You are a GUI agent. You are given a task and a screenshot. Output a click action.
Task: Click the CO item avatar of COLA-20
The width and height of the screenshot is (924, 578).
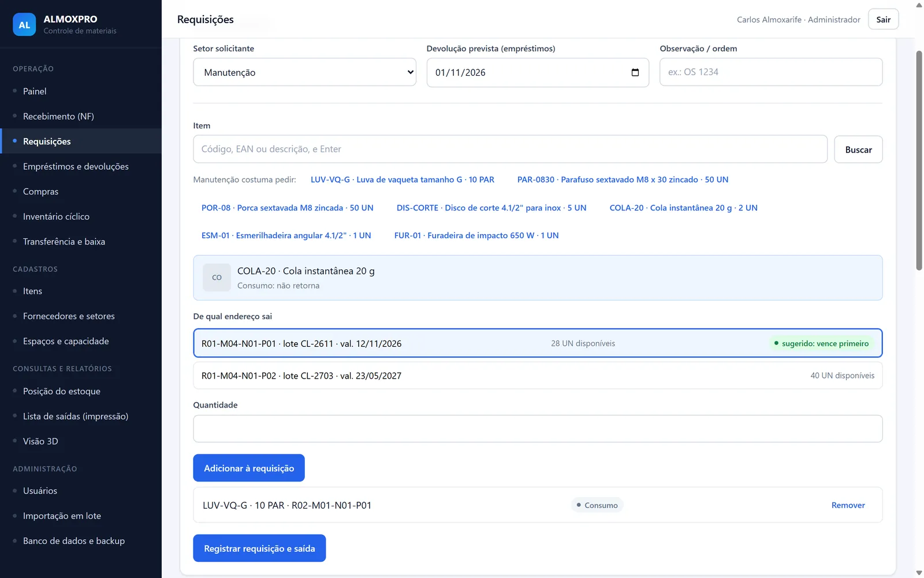coord(217,277)
